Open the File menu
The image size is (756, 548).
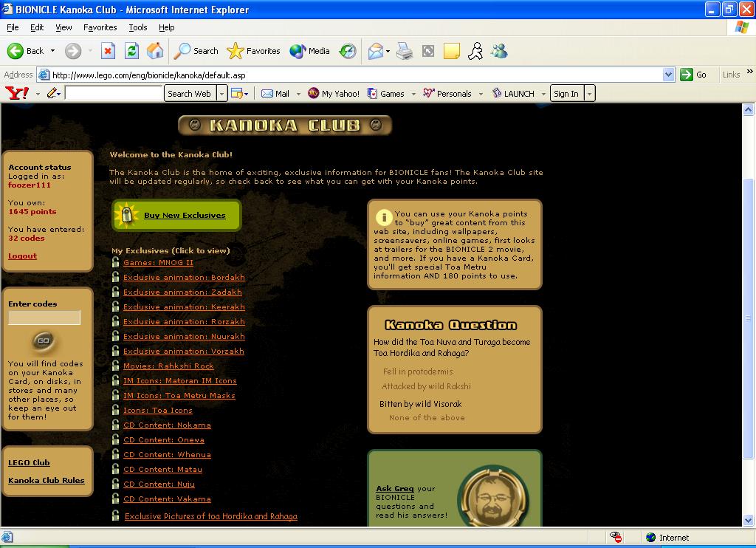[x=13, y=27]
